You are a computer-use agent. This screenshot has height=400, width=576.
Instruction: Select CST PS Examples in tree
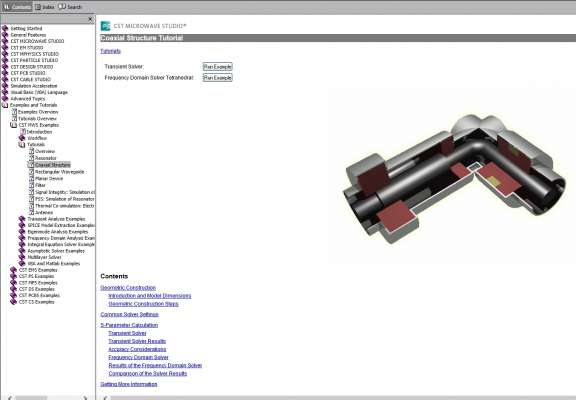36,276
